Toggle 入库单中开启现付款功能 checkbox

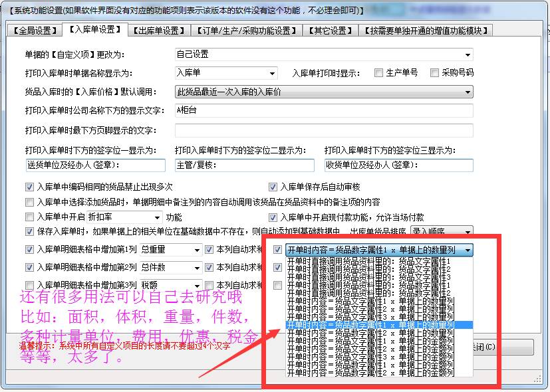coord(273,217)
